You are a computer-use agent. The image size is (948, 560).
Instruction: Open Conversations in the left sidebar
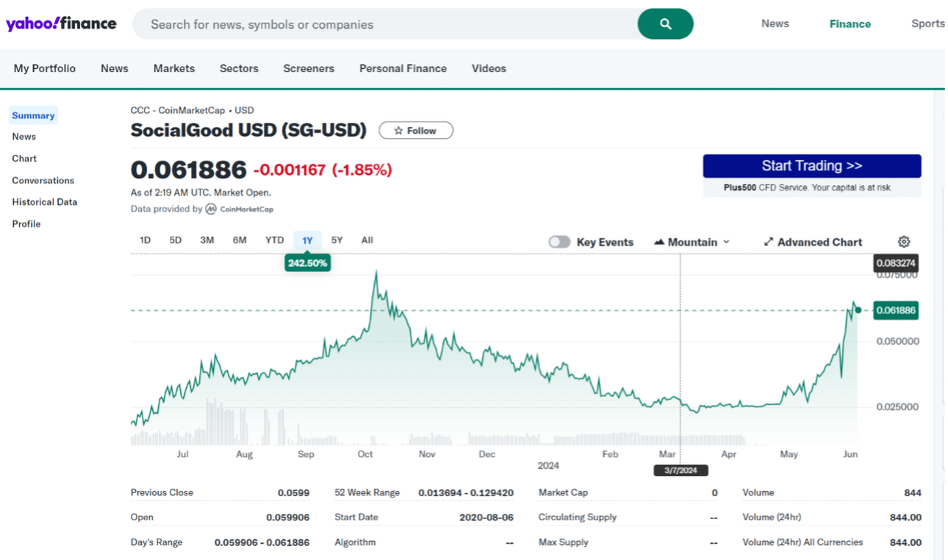point(43,181)
